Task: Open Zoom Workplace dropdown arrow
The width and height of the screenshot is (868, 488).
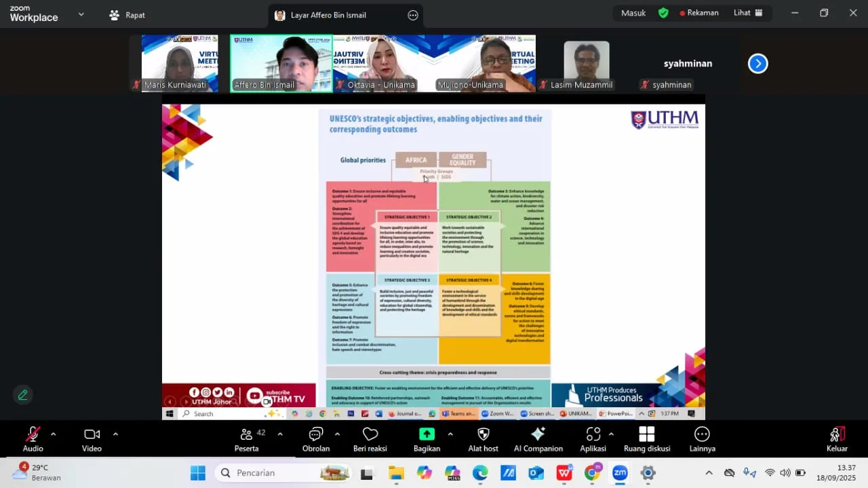Action: 81,14
